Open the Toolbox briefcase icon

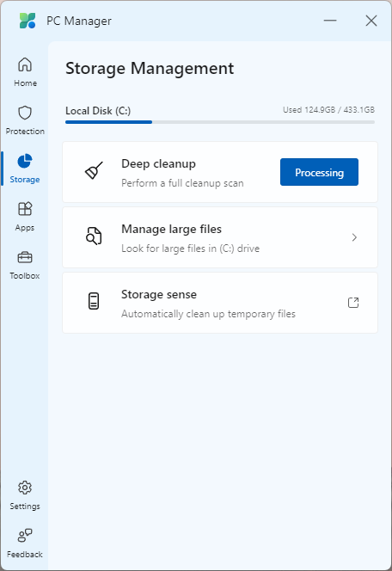[x=25, y=257]
